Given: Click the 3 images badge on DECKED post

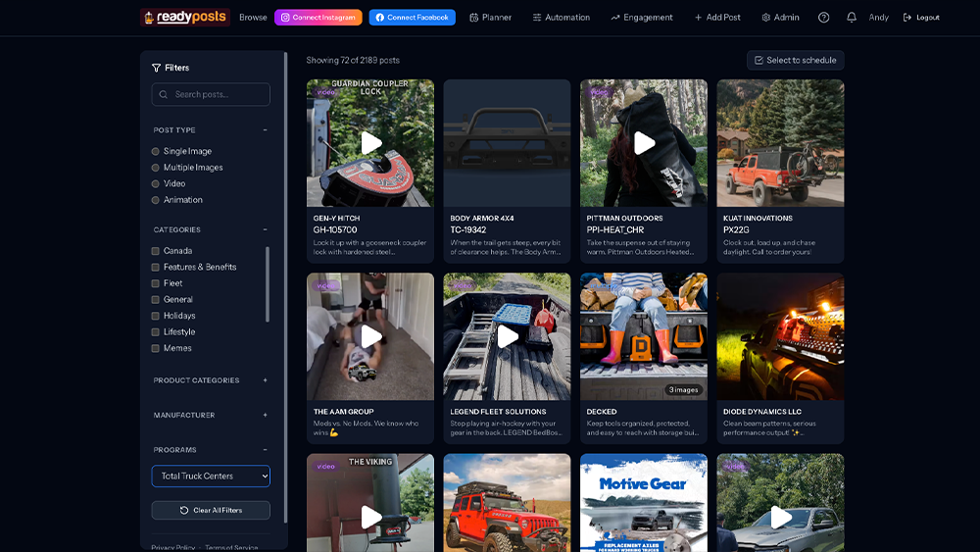Looking at the screenshot, I should click(683, 389).
